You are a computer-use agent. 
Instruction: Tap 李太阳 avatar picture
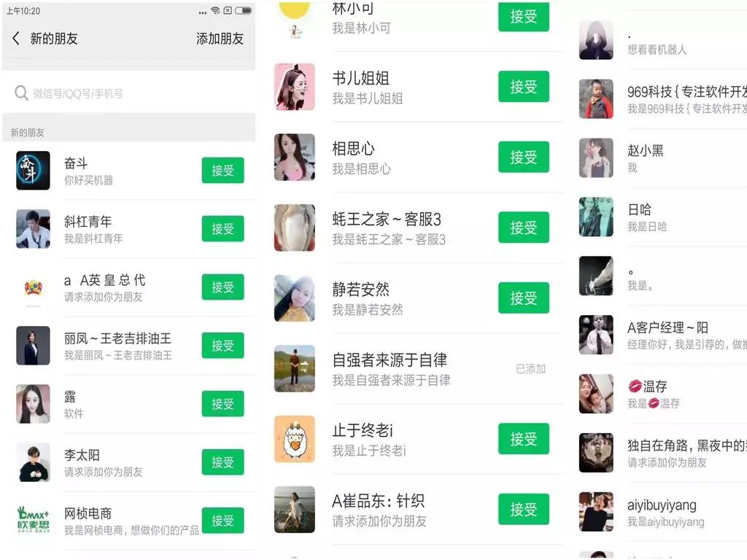point(33,462)
